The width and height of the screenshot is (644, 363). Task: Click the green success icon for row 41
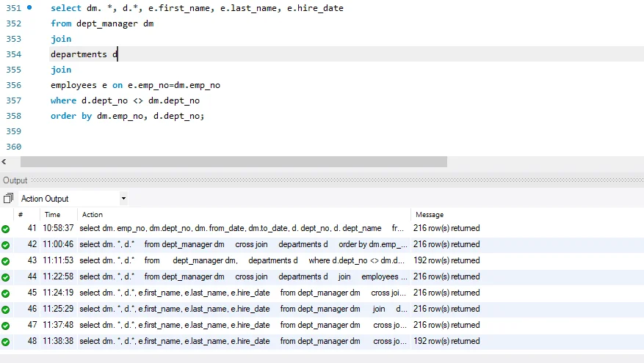(x=6, y=229)
